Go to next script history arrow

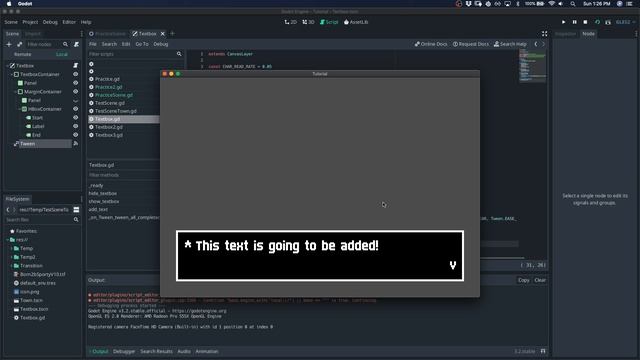pyautogui.click(x=543, y=44)
